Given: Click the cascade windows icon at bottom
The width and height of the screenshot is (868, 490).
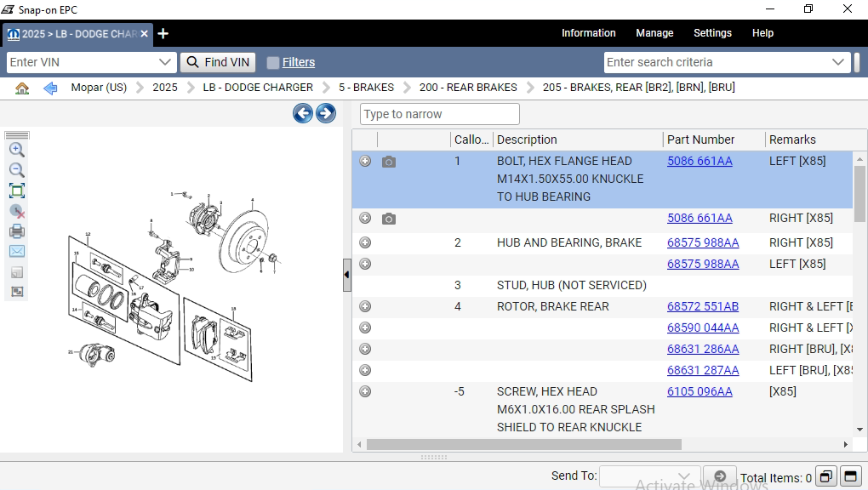Looking at the screenshot, I should click(x=826, y=476).
